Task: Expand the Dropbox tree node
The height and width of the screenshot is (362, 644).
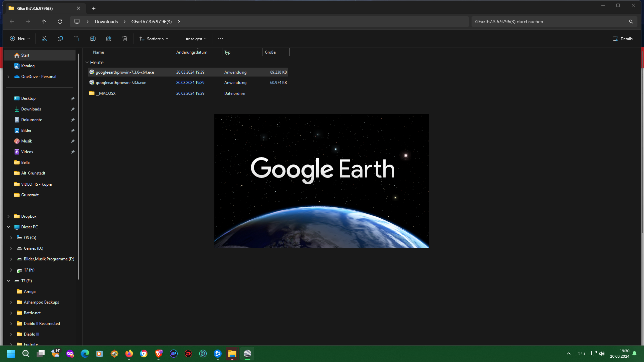Action: point(8,216)
